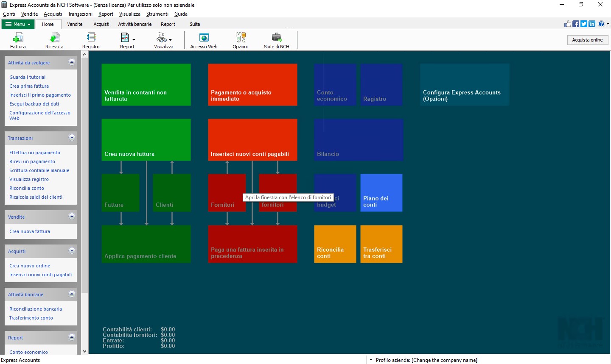Open the Transazioni menu in menu bar
The width and height of the screenshot is (611, 364).
click(80, 14)
